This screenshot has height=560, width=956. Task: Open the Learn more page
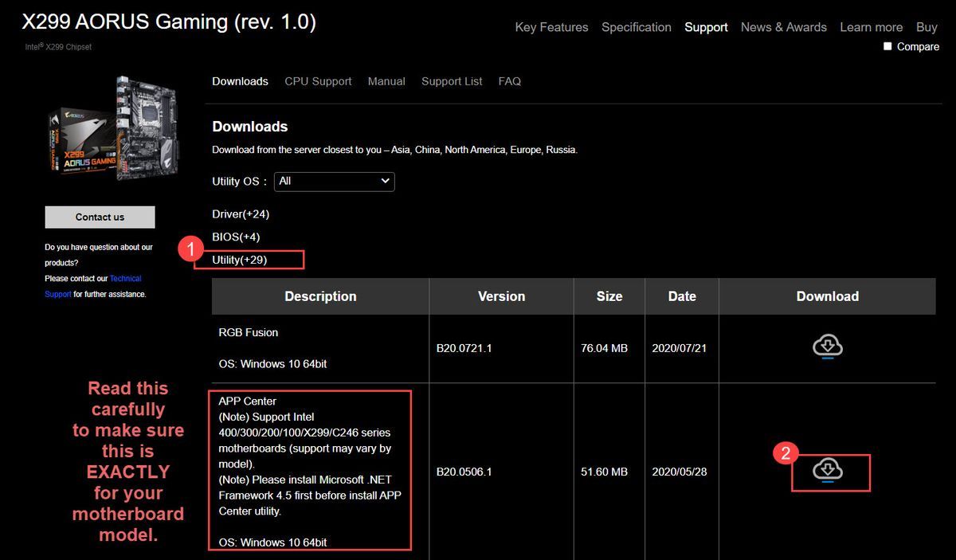click(872, 27)
